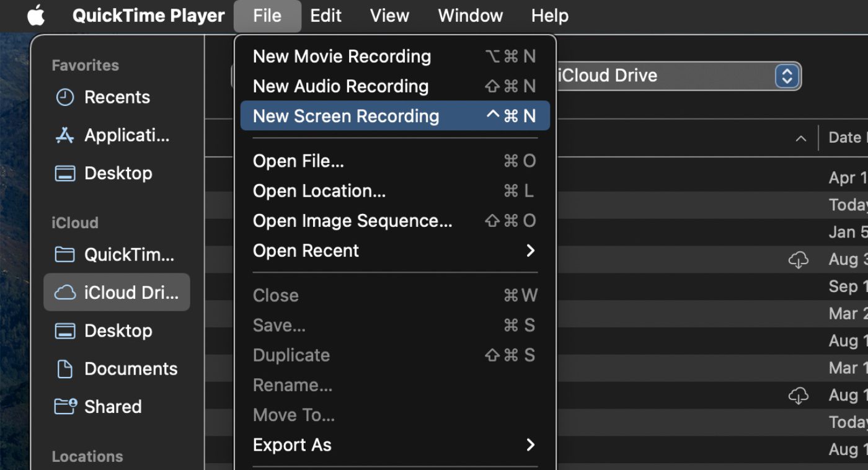Click the Desktop icon under Favorites
The image size is (868, 470).
[65, 173]
